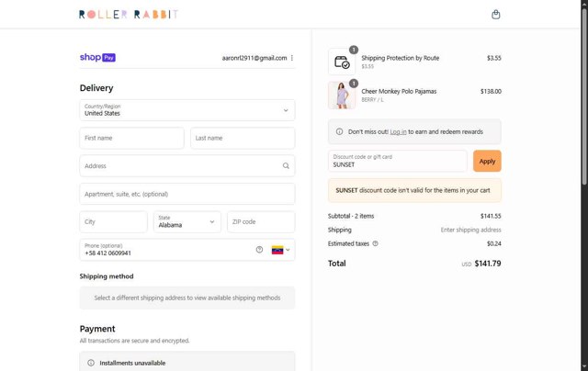Viewport: 588px width, 371px height.
Task: Click the Log in rewards link
Action: [398, 132]
